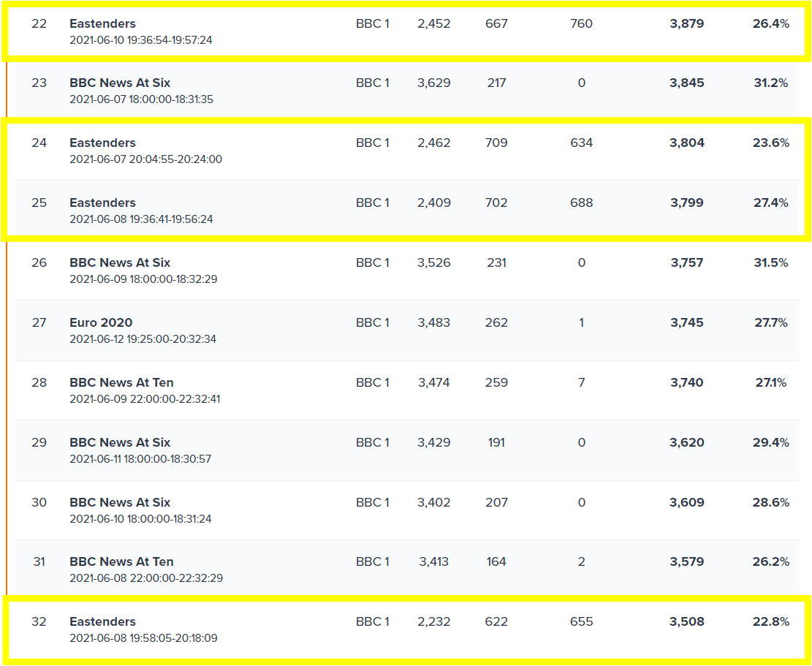Click the Eastenders title in row 22
The width and height of the screenshot is (812, 666).
click(x=102, y=23)
